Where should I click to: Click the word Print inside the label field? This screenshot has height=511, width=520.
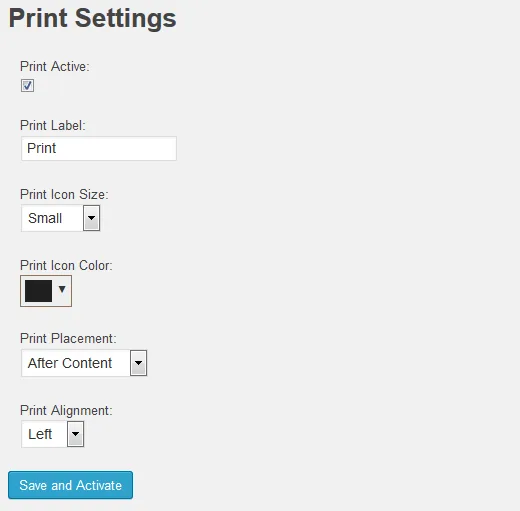42,148
